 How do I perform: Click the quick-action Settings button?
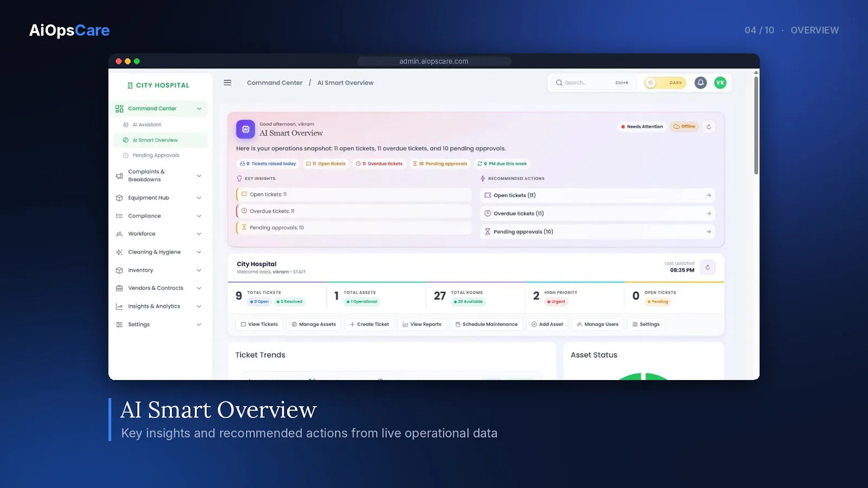[646, 324]
